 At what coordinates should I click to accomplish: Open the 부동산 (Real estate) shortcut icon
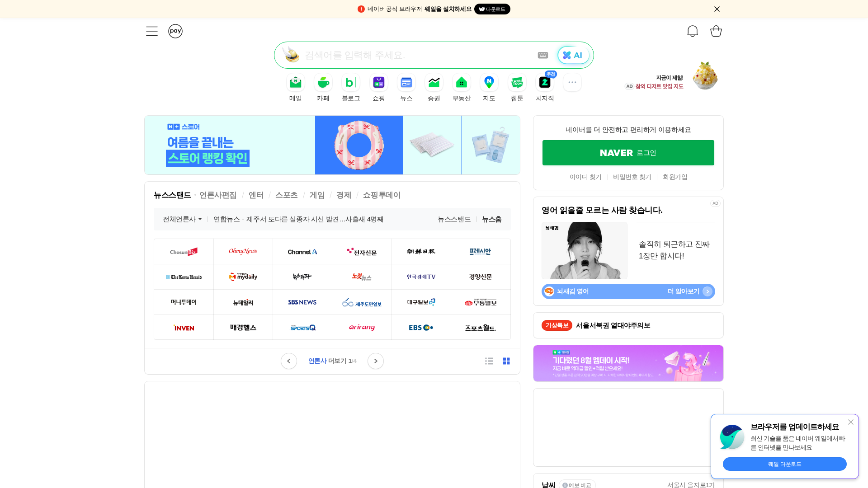462,83
